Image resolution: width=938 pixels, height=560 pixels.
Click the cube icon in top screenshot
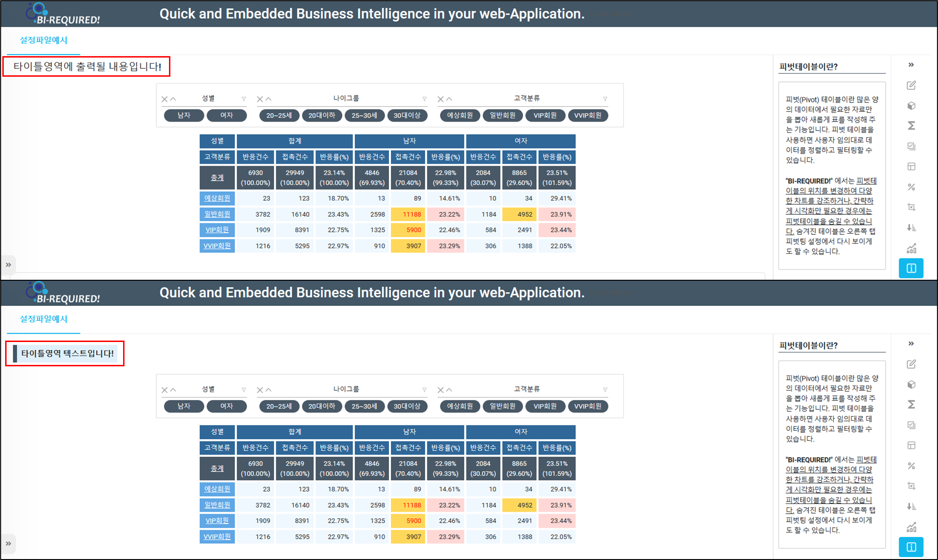(911, 106)
